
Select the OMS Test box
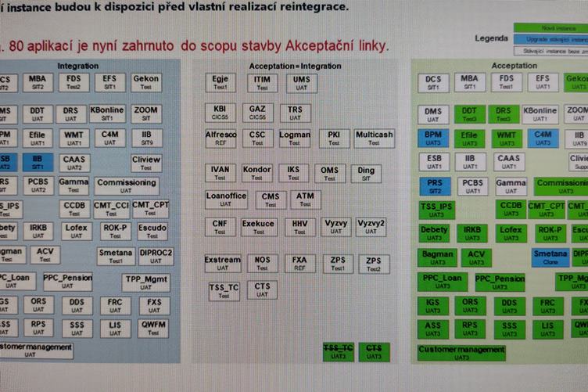click(x=330, y=174)
